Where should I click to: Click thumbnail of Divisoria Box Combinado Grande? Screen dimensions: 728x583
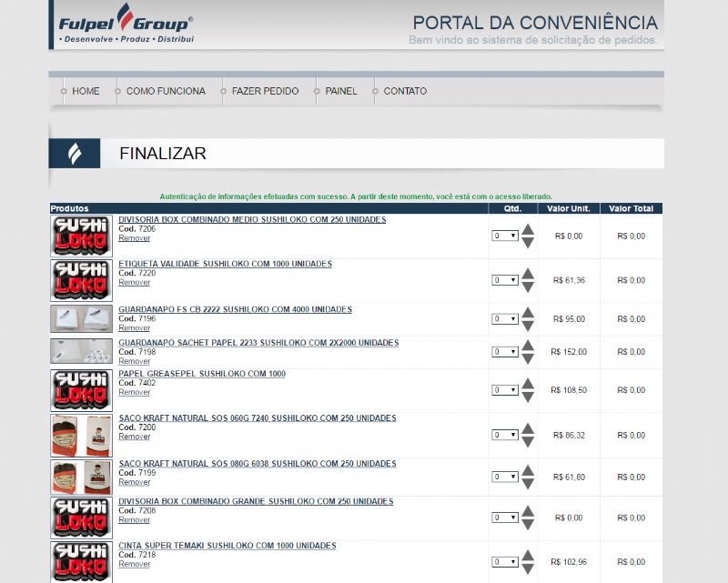pos(81,518)
